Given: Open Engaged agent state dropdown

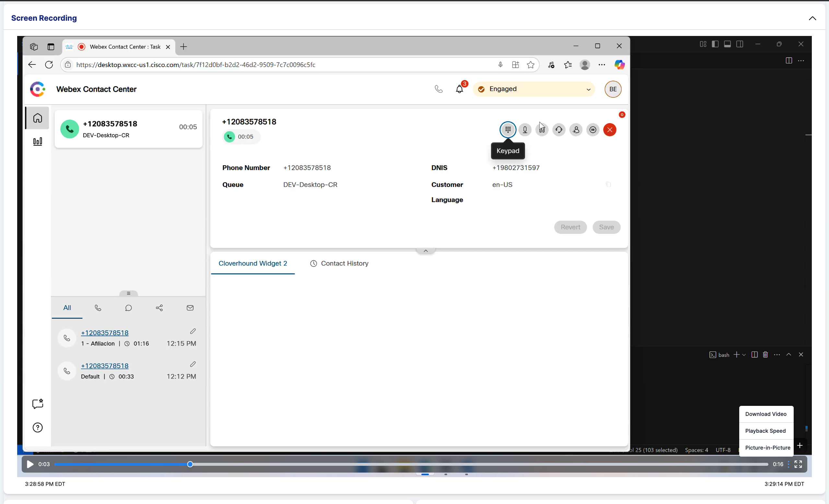Looking at the screenshot, I should point(534,89).
